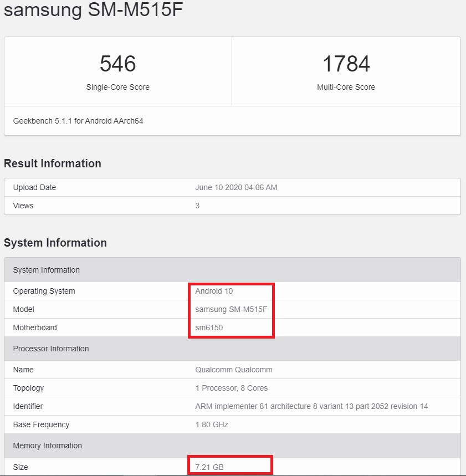Click the samsung SM-M515F Model row value
466x476 pixels.
pyautogui.click(x=231, y=309)
